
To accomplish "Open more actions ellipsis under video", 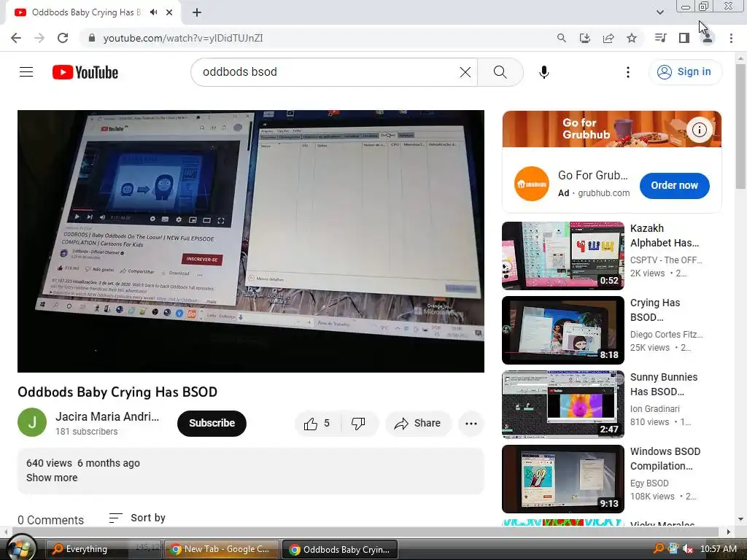I will click(x=471, y=424).
